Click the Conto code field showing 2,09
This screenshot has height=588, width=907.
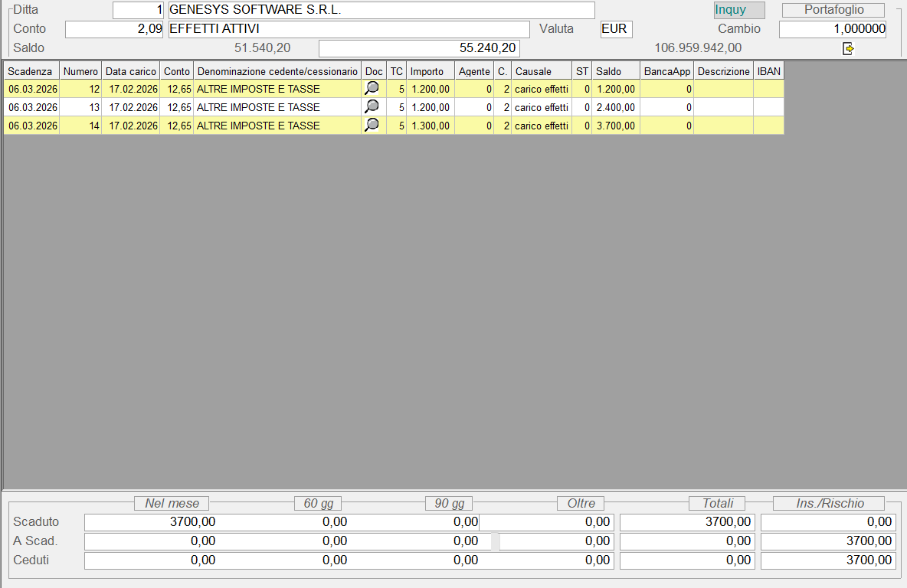pos(115,29)
